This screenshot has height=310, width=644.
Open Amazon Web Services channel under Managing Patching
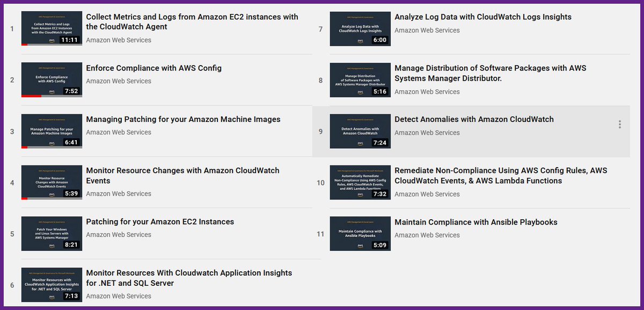pos(119,132)
